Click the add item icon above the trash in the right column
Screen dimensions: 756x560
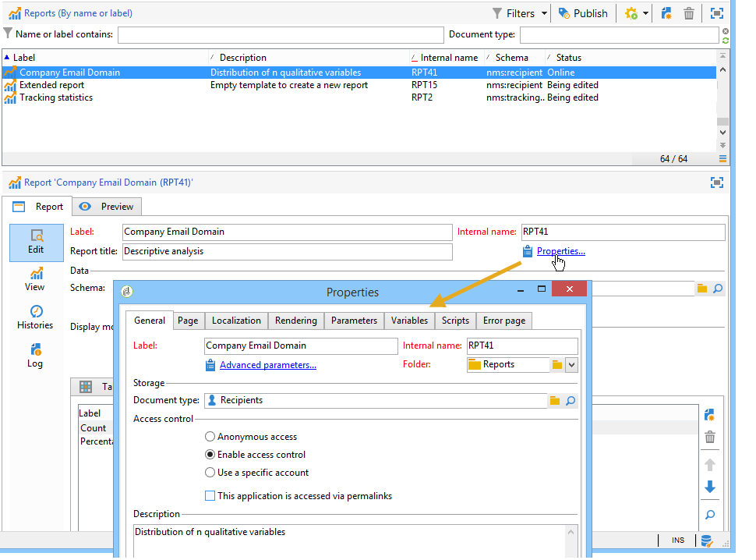(x=710, y=415)
